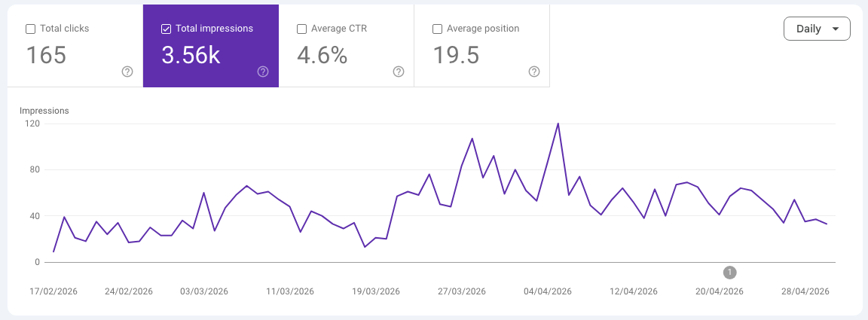Select the Total clicks 165 card

click(x=75, y=46)
